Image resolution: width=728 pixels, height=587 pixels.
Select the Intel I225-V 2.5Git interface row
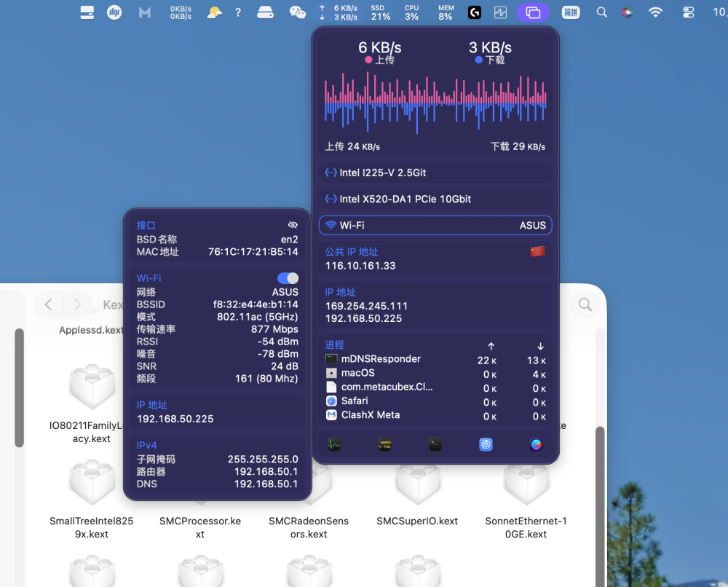[x=435, y=173]
